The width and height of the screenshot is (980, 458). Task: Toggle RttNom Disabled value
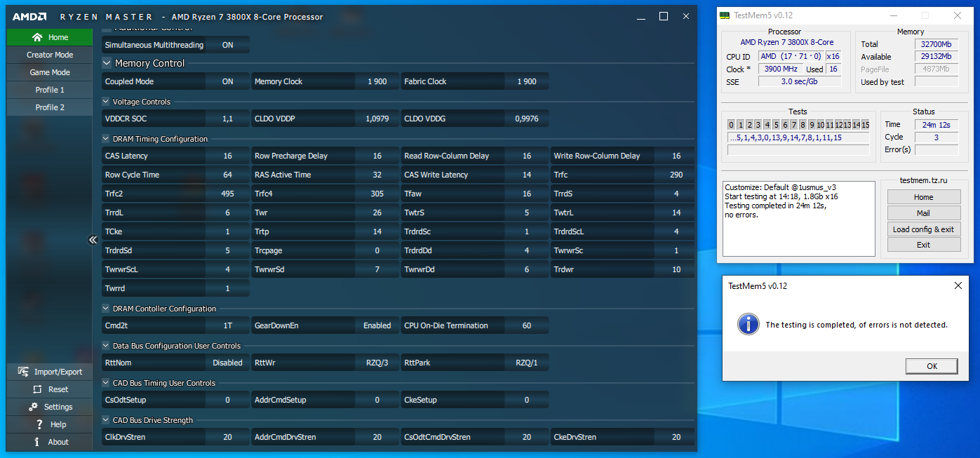pos(228,363)
